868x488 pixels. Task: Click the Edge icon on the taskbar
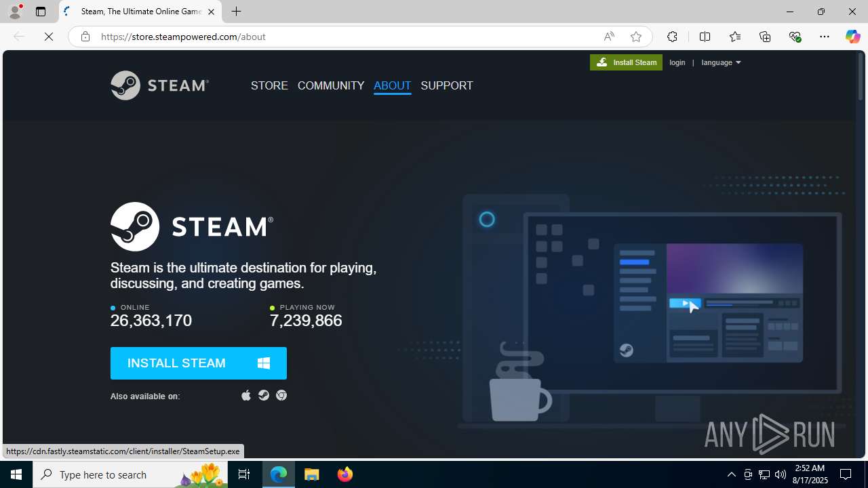point(279,474)
